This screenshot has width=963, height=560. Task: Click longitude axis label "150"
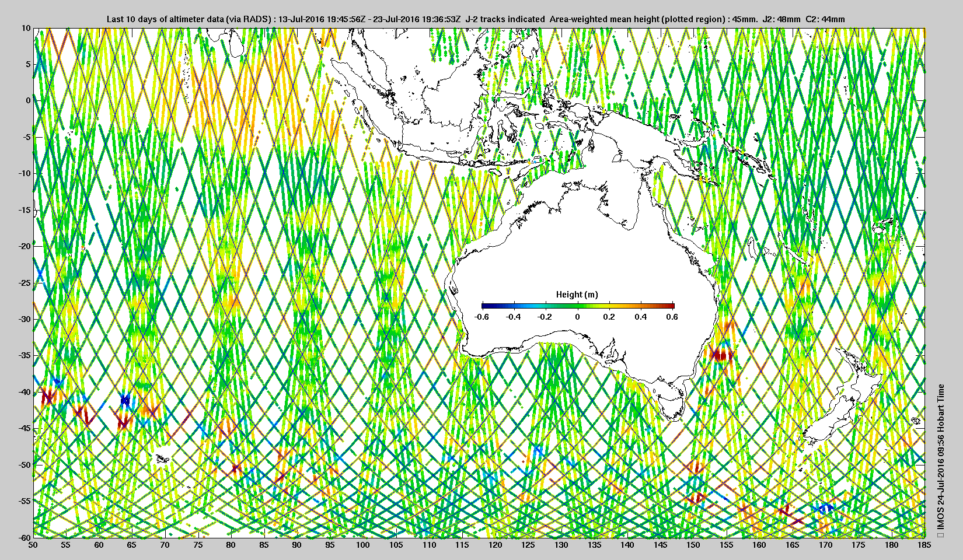693,545
